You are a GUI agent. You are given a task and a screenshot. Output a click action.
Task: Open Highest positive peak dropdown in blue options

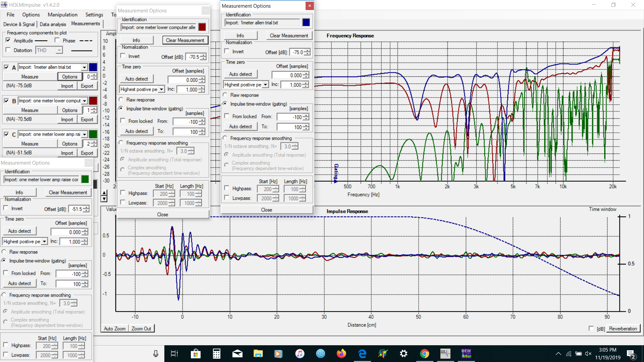pos(265,85)
